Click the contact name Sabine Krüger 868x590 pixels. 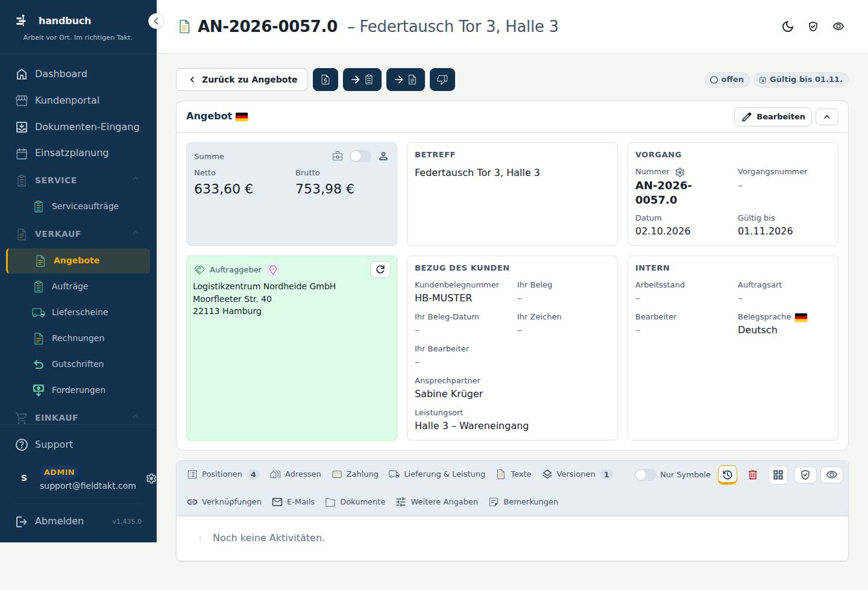click(x=449, y=394)
